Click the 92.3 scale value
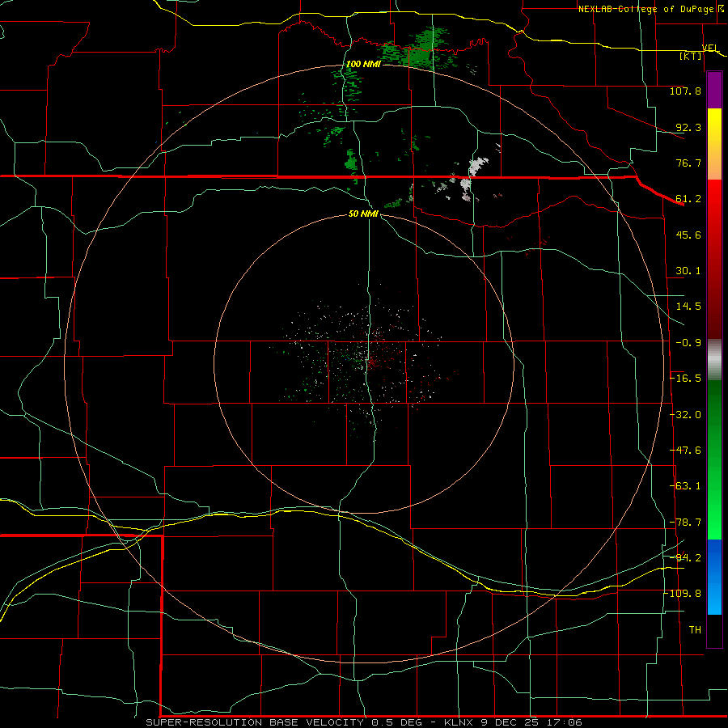This screenshot has width=728, height=728. click(688, 127)
